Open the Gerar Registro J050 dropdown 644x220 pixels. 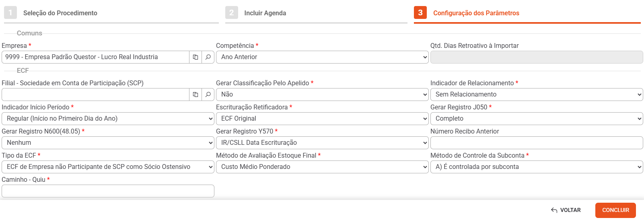pyautogui.click(x=537, y=119)
